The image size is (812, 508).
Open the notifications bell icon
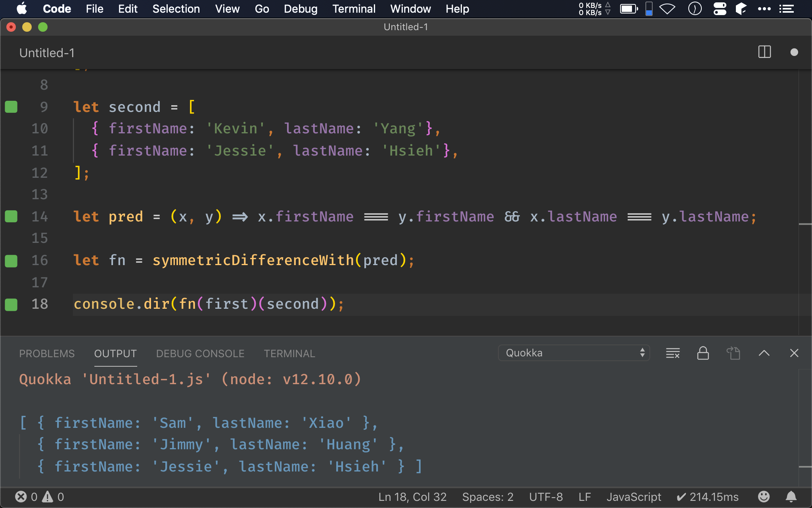click(791, 496)
